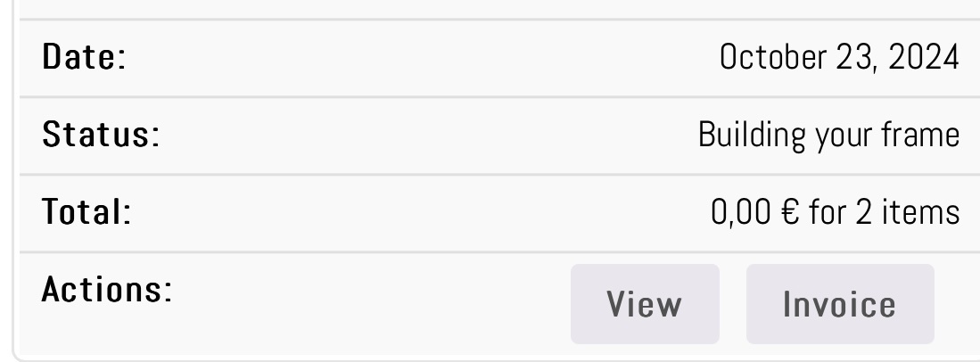Open the Invoice for this order
The image size is (980, 362).
click(x=839, y=304)
